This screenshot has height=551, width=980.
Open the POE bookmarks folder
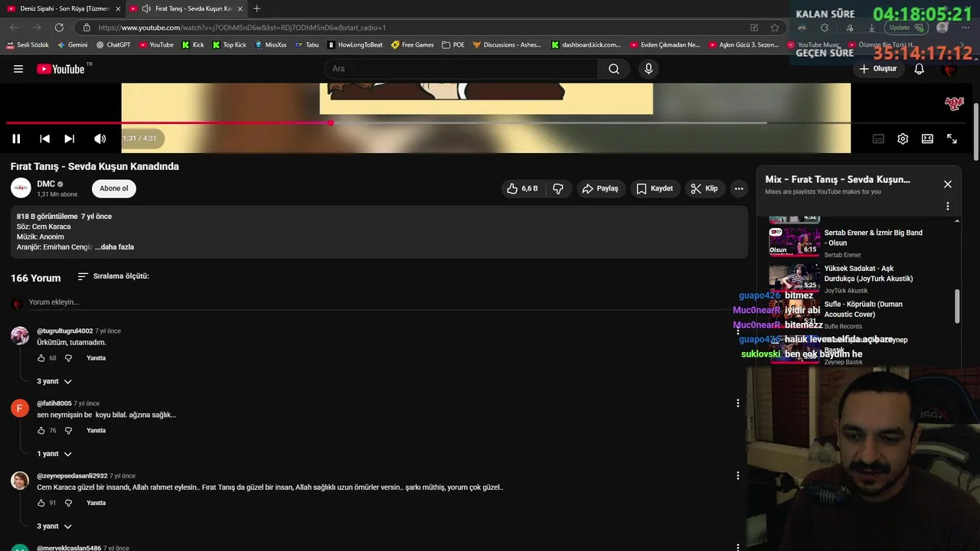[453, 45]
